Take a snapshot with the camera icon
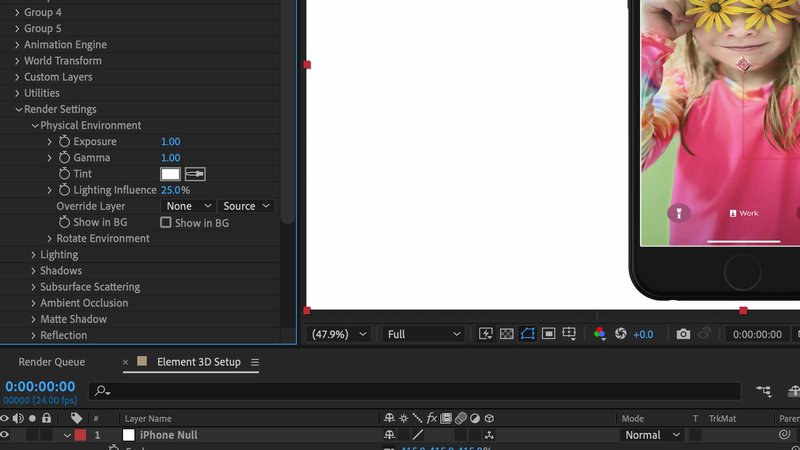The height and width of the screenshot is (450, 800). 683,334
